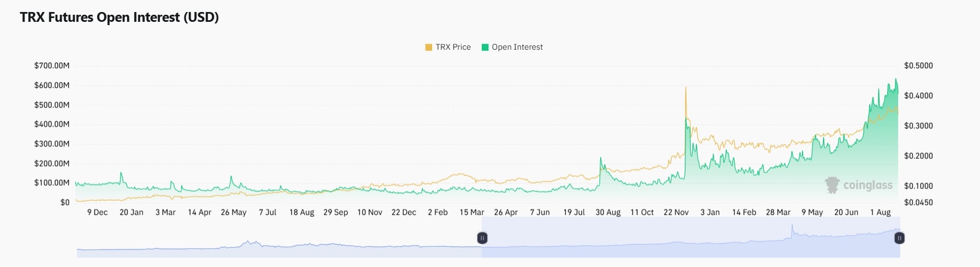The image size is (980, 267).
Task: Click the TRX Futures Open Interest title
Action: point(119,17)
